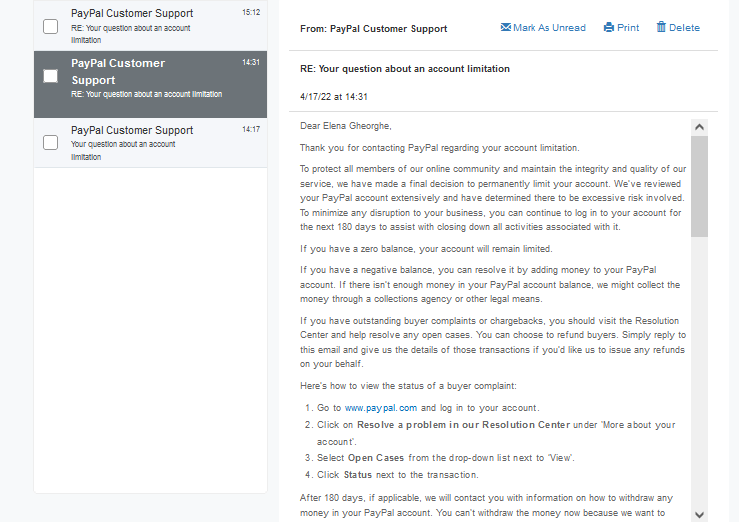Click the Delete text link

(684, 28)
